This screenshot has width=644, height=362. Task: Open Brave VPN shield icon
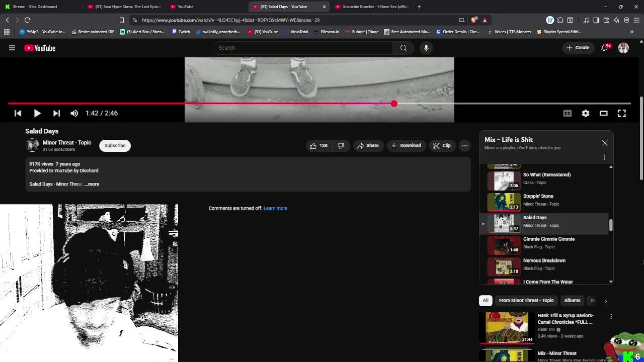pos(626,20)
